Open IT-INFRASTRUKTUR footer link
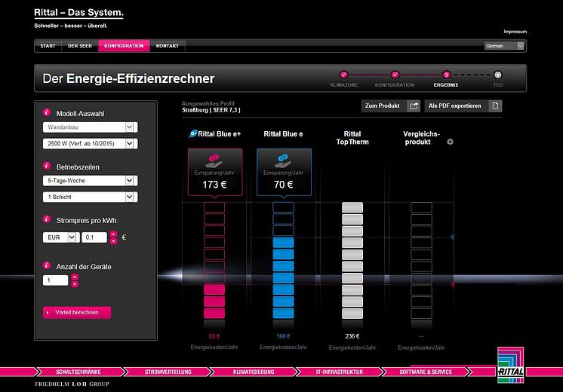Screen dimensions: 563x392 point(340,372)
